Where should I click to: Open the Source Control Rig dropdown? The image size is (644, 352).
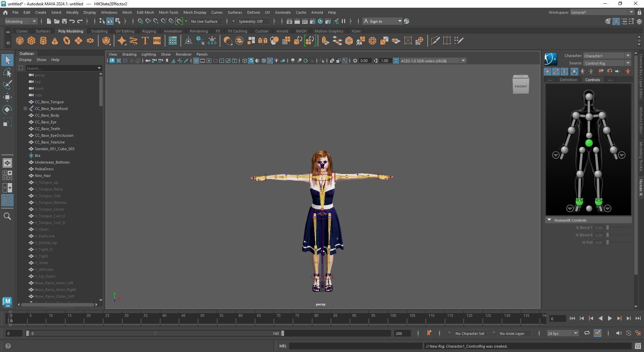(x=607, y=63)
